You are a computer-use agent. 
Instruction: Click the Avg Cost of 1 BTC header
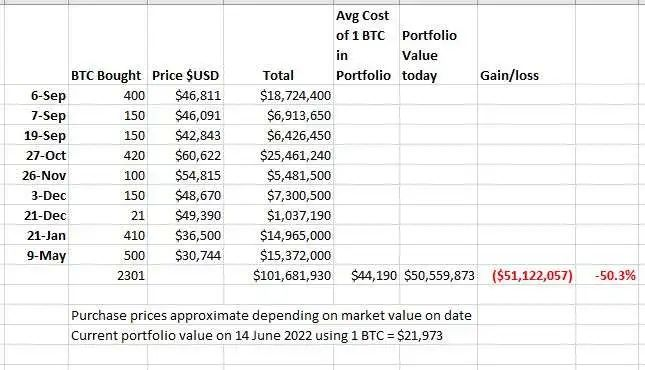(x=366, y=44)
